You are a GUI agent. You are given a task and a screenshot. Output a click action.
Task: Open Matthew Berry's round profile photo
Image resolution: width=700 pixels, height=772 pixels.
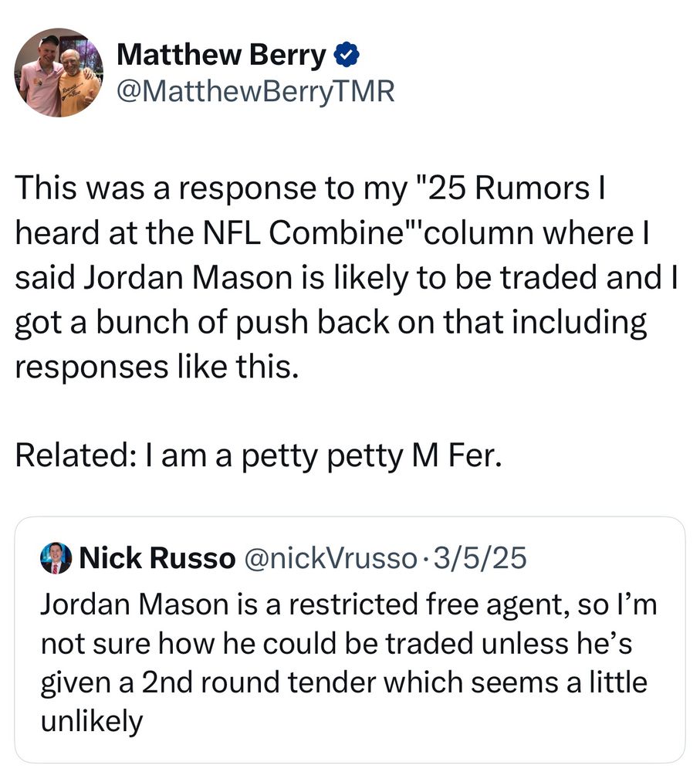click(x=59, y=73)
